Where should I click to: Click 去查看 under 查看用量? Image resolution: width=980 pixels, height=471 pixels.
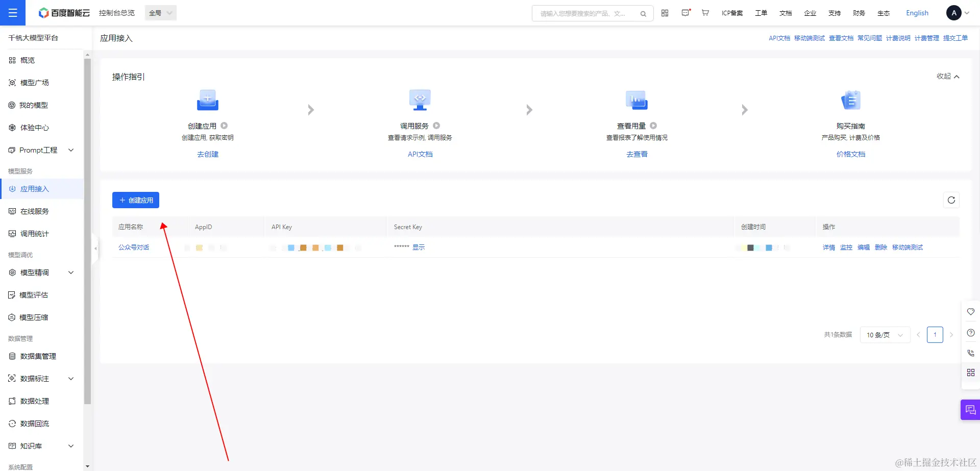click(637, 154)
